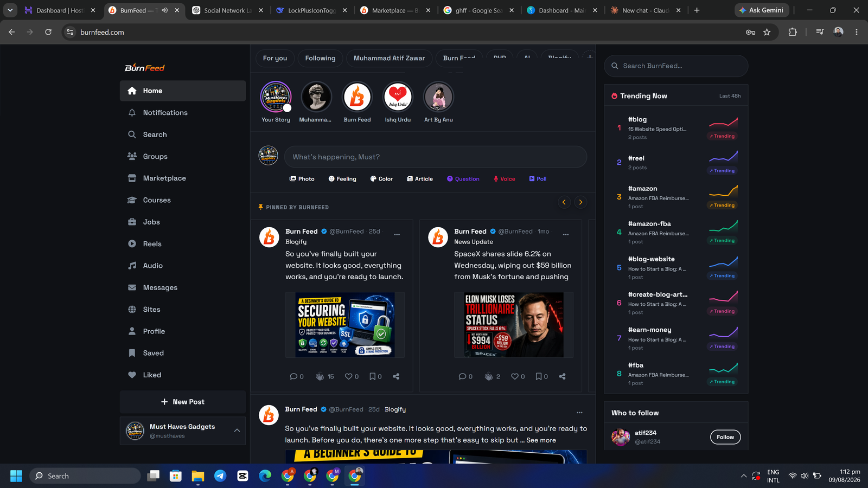Share the SpaceX news post
The image size is (868, 488).
tap(562, 376)
